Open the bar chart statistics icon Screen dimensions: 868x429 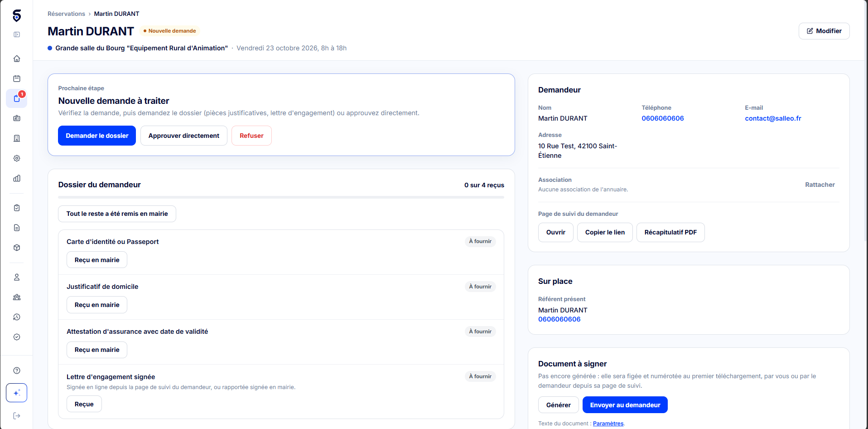tap(17, 178)
